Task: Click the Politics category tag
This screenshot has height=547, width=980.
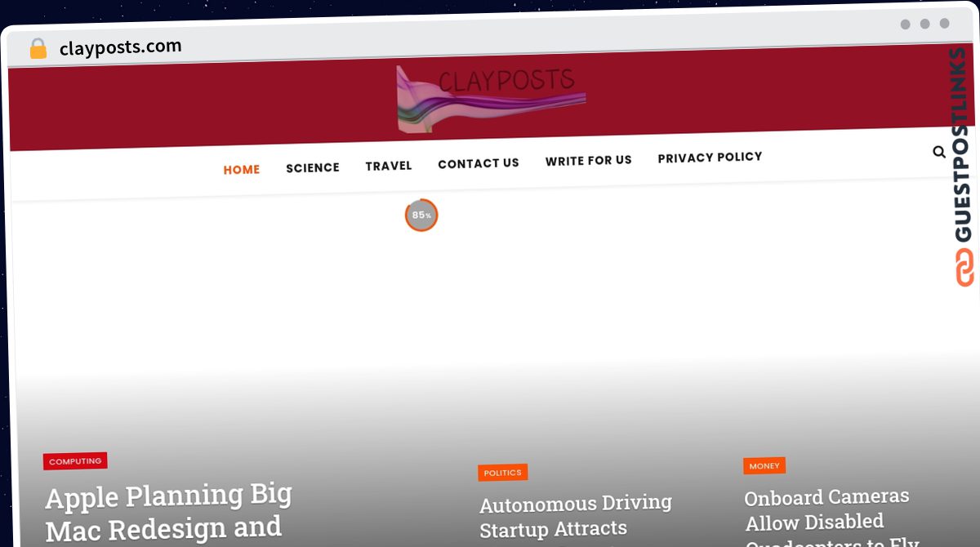Action: 503,473
